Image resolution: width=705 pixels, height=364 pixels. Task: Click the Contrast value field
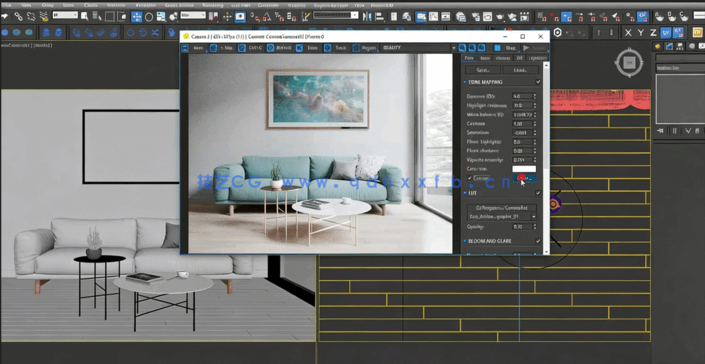point(522,124)
